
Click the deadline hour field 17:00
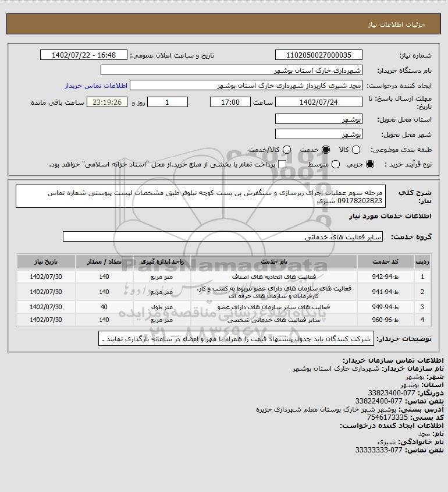230,102
